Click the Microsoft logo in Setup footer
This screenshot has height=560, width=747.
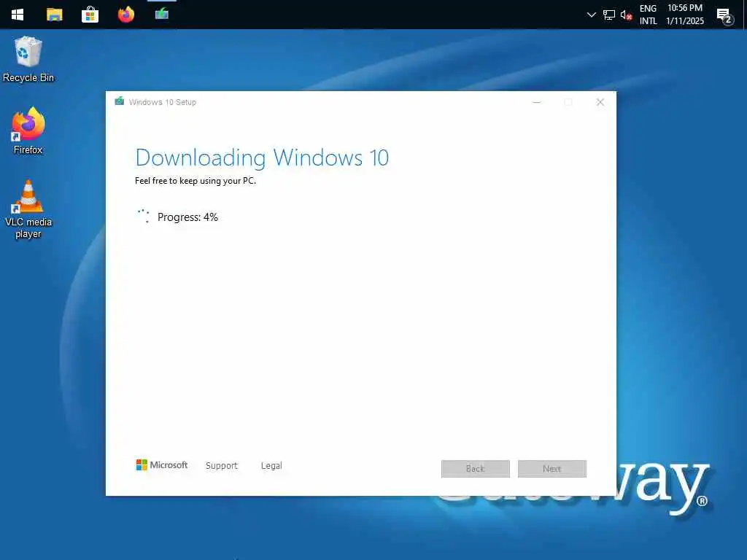(161, 464)
